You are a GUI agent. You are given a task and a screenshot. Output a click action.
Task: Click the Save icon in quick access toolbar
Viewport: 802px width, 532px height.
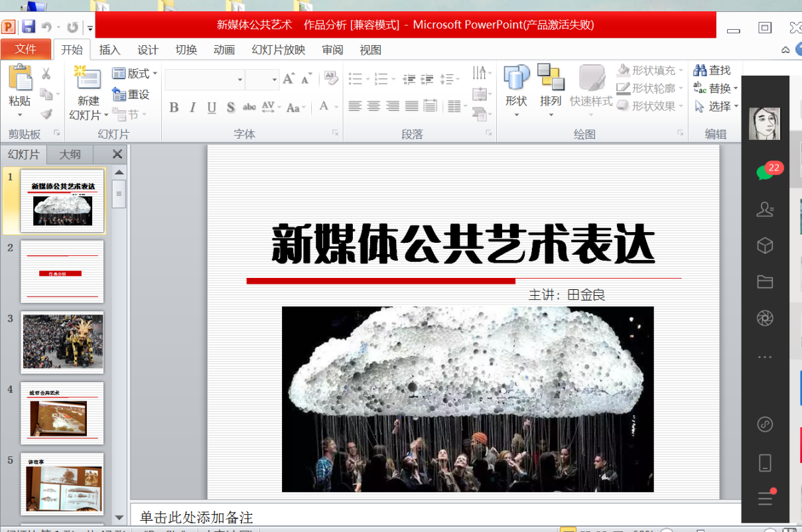[x=29, y=27]
